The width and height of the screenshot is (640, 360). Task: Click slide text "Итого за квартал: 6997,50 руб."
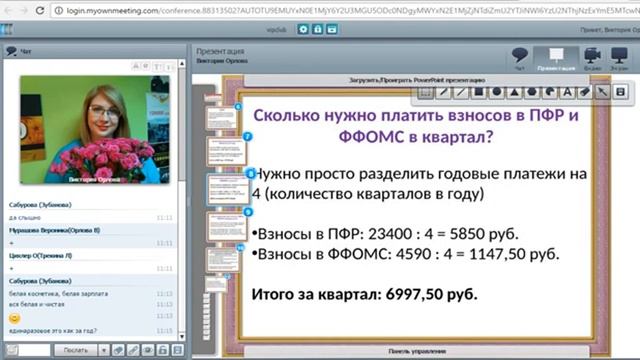pyautogui.click(x=364, y=294)
